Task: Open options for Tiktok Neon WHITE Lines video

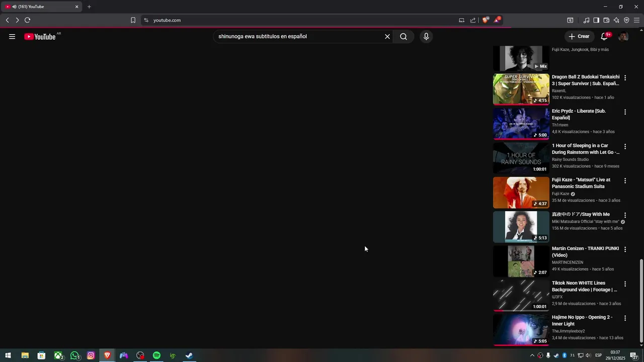Action: coord(625,284)
